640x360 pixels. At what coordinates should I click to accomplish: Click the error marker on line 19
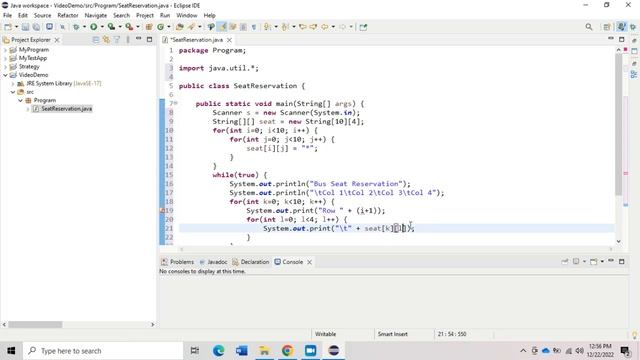162,211
